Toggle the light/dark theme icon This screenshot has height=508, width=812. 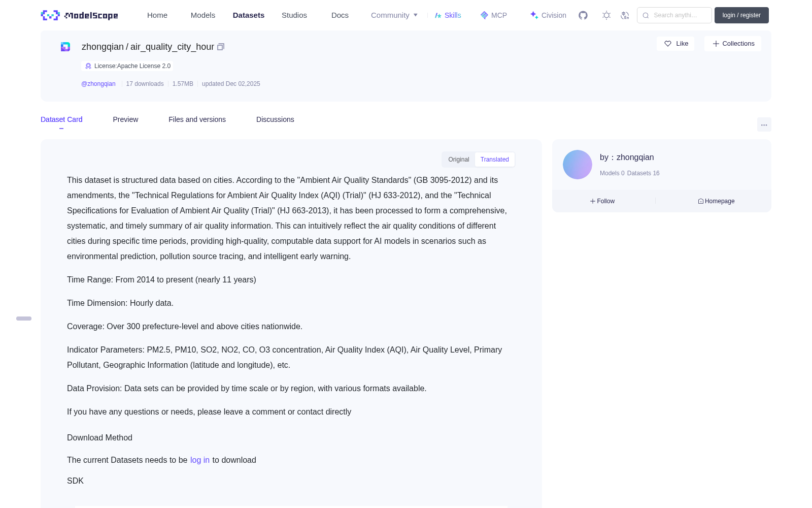click(606, 15)
